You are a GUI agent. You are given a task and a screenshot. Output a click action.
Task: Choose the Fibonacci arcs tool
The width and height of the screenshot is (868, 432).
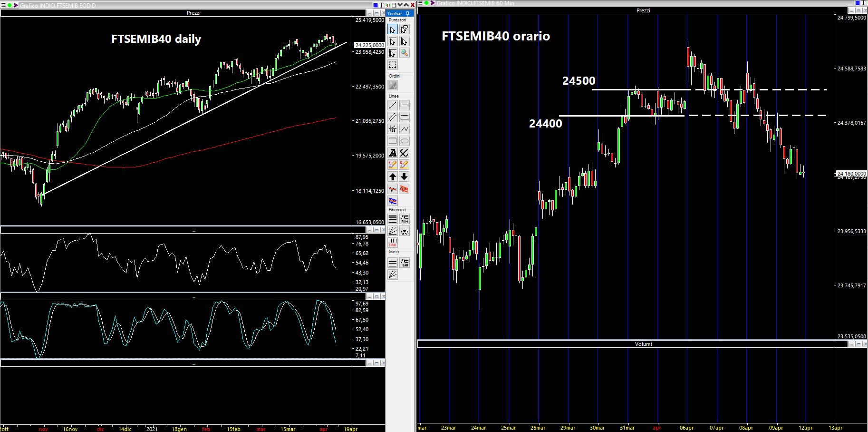(x=405, y=231)
